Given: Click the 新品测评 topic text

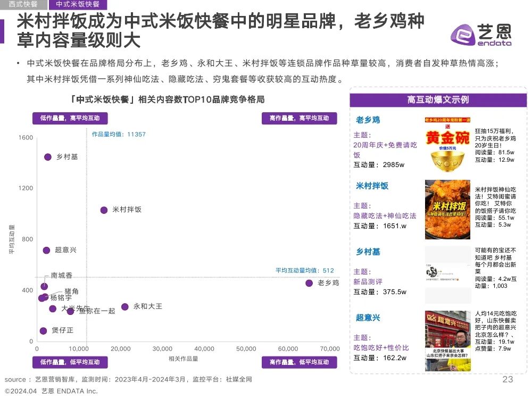Looking at the screenshot, I should coord(368,281).
